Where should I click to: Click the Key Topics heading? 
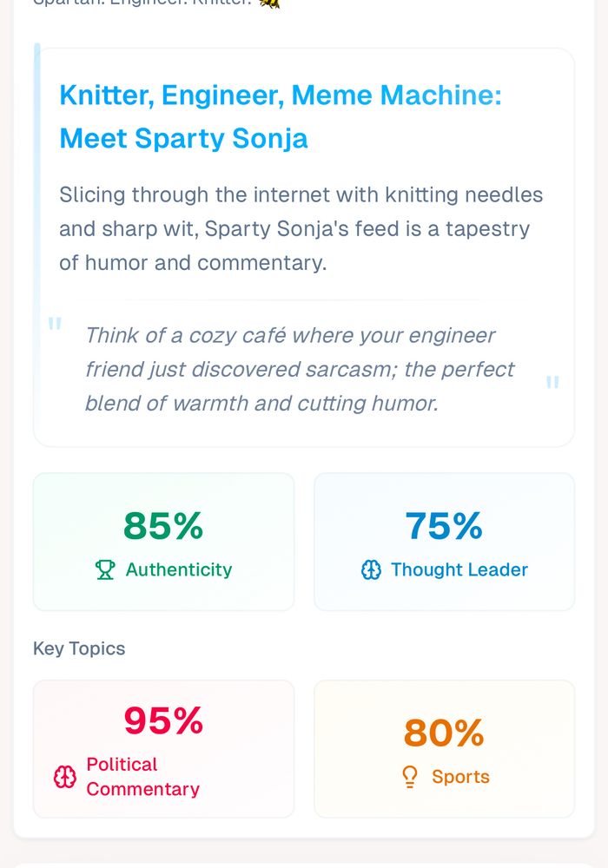point(79,648)
